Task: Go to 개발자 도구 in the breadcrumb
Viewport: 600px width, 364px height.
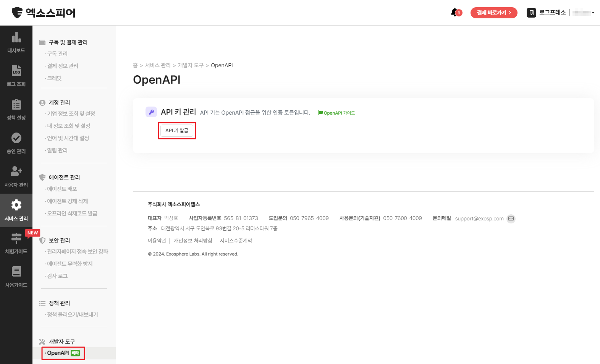Action: 191,65
